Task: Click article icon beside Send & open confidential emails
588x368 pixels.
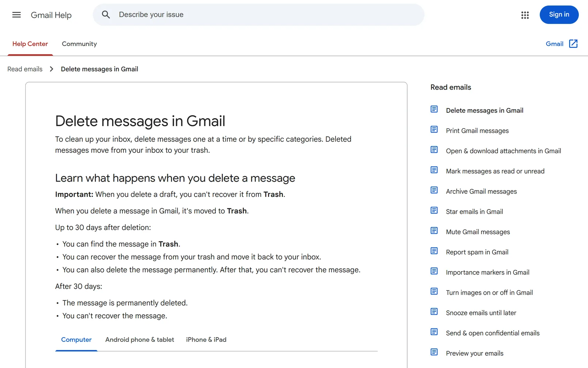Action: click(x=434, y=332)
